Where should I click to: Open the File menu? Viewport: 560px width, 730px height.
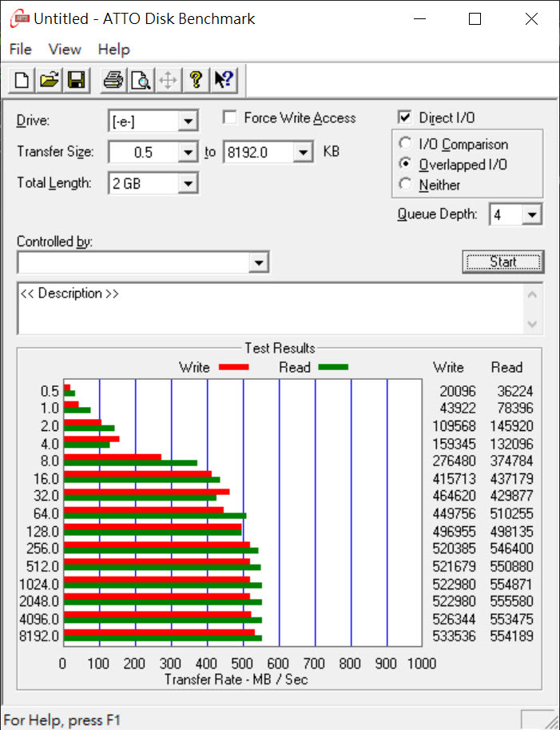(x=21, y=50)
